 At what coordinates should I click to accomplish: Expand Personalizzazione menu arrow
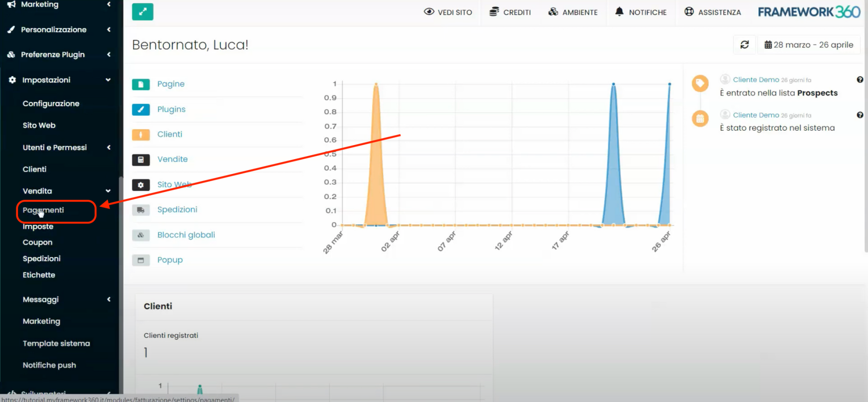coord(109,29)
